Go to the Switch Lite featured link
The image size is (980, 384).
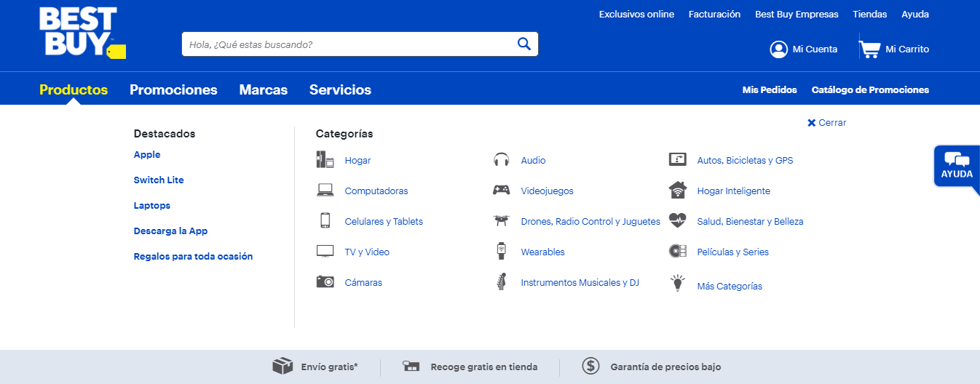[x=159, y=180]
